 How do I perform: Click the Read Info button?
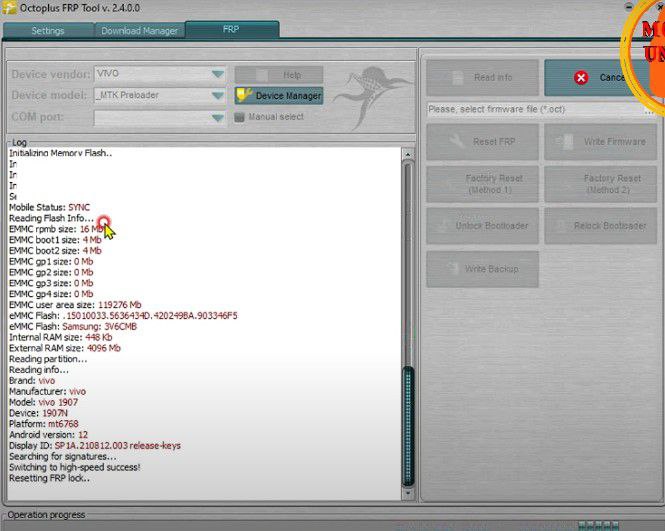[482, 78]
